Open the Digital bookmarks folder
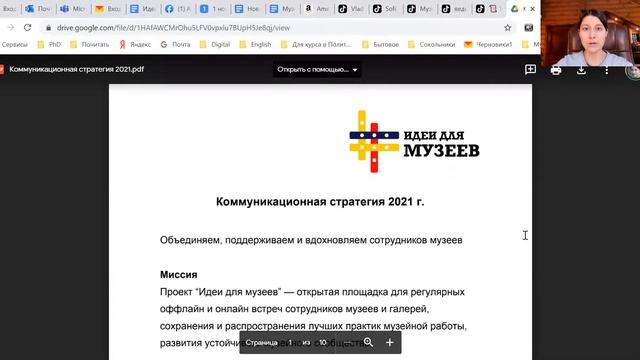 click(x=215, y=44)
